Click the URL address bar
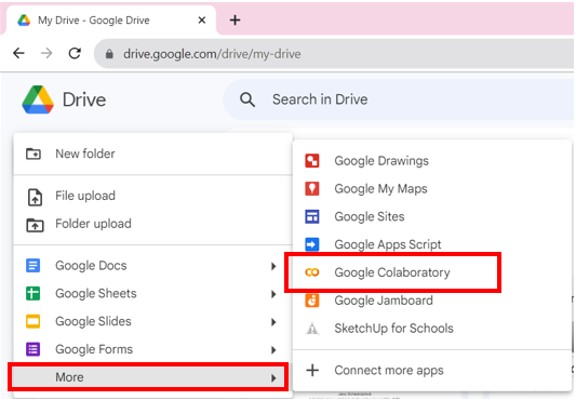 coord(334,54)
